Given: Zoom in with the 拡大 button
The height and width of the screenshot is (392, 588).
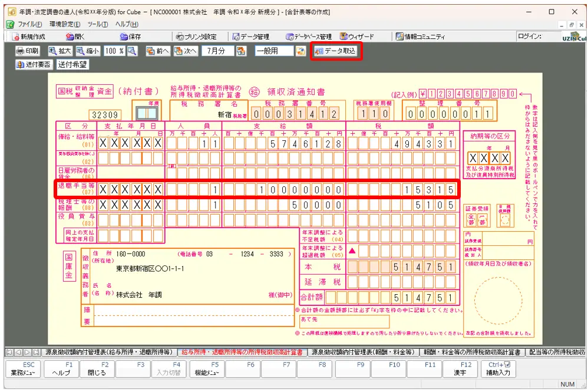Looking at the screenshot, I should (60, 51).
